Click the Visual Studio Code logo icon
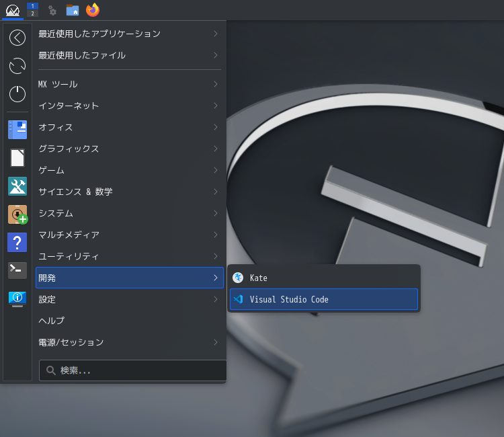The width and height of the screenshot is (504, 437). tap(238, 299)
